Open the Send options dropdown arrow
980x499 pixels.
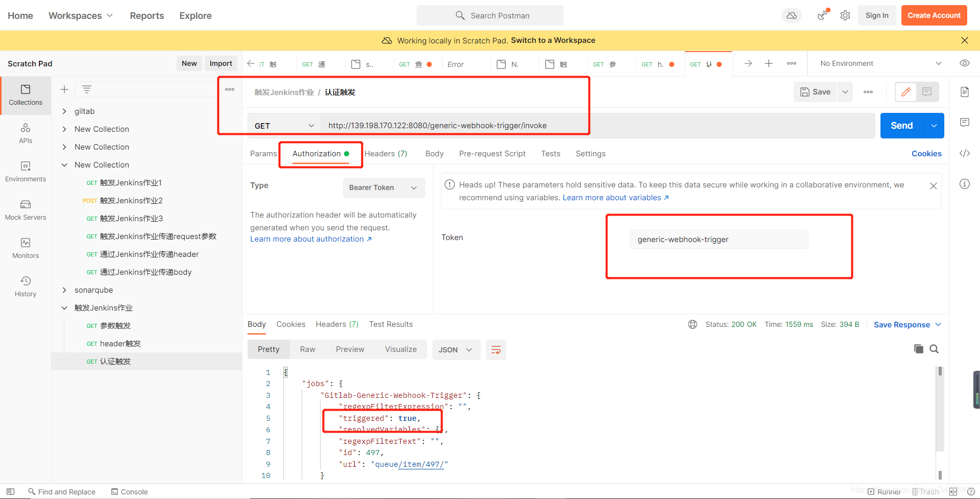point(934,126)
